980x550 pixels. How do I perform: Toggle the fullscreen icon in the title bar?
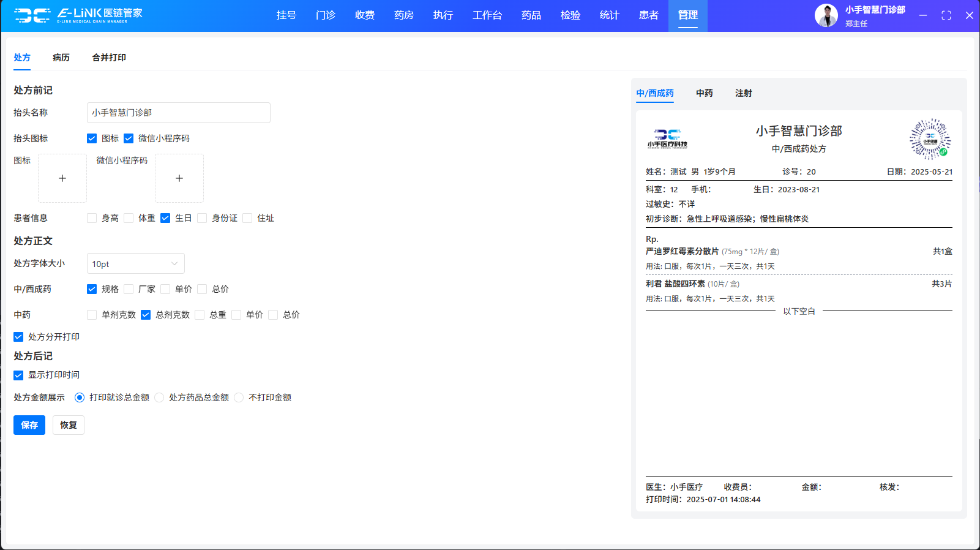[946, 15]
